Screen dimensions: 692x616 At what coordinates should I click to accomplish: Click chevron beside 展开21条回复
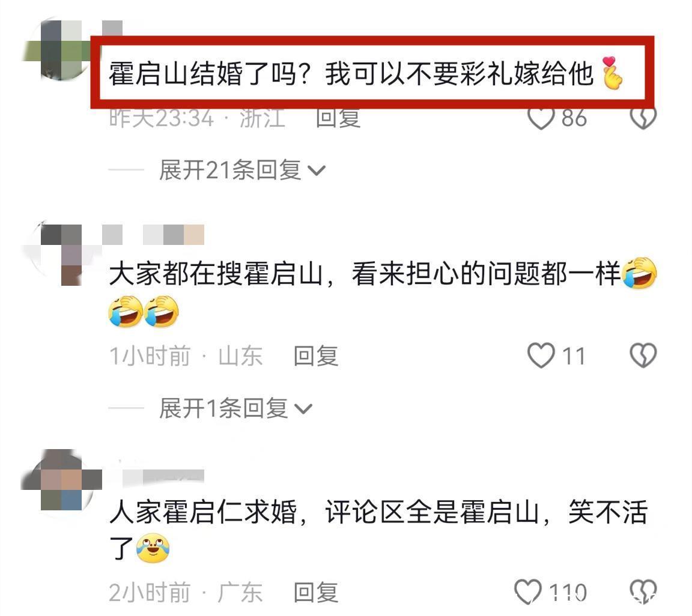pyautogui.click(x=317, y=171)
